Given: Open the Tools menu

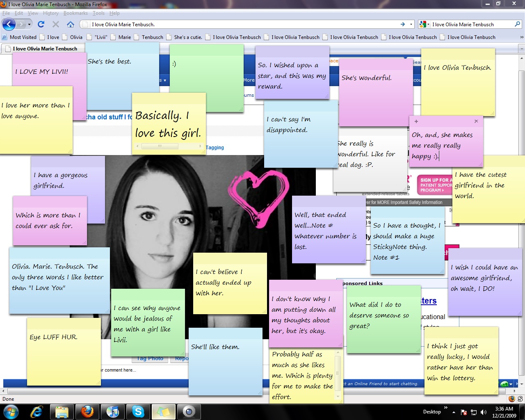Looking at the screenshot, I should pyautogui.click(x=98, y=13).
